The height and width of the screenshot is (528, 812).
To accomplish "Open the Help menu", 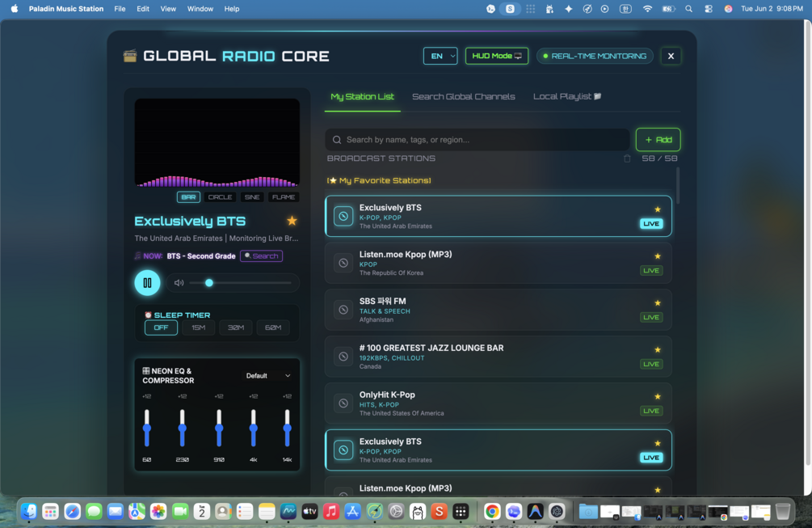I will (x=232, y=9).
